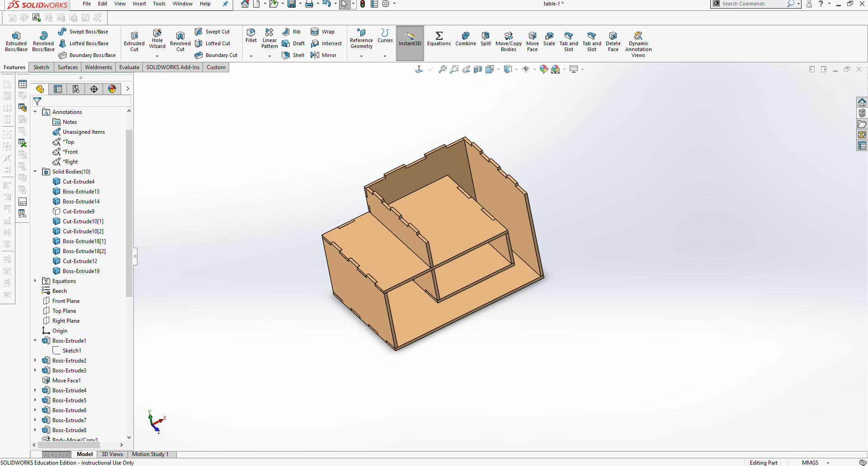Switch to the Weldments tab
The image size is (868, 466).
tap(99, 67)
